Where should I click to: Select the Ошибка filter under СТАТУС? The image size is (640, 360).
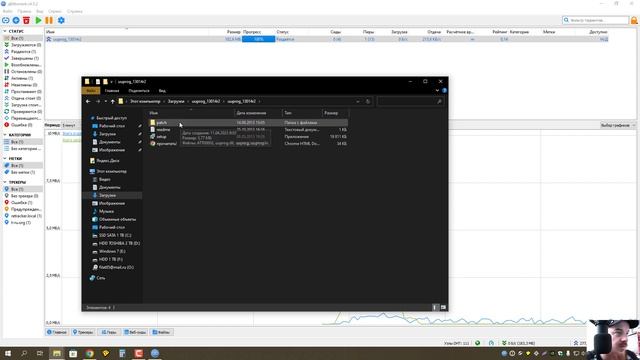pyautogui.click(x=18, y=125)
